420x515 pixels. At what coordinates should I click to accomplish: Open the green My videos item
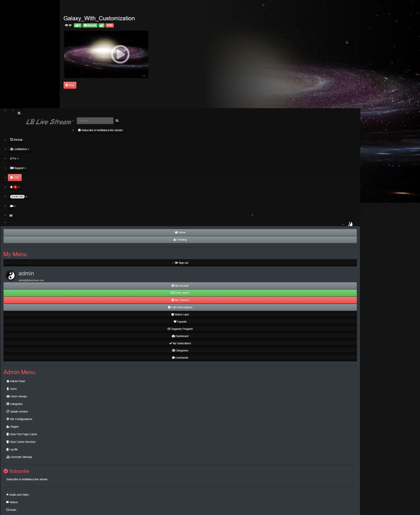(x=180, y=293)
